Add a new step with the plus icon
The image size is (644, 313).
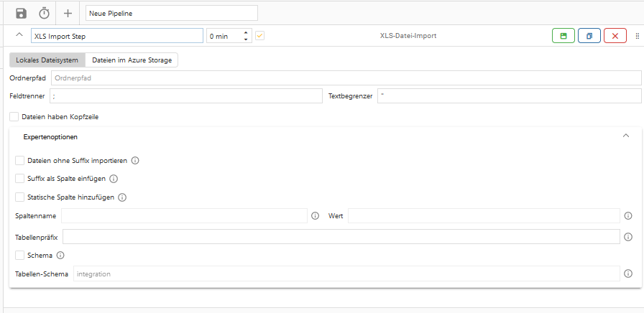(x=68, y=13)
